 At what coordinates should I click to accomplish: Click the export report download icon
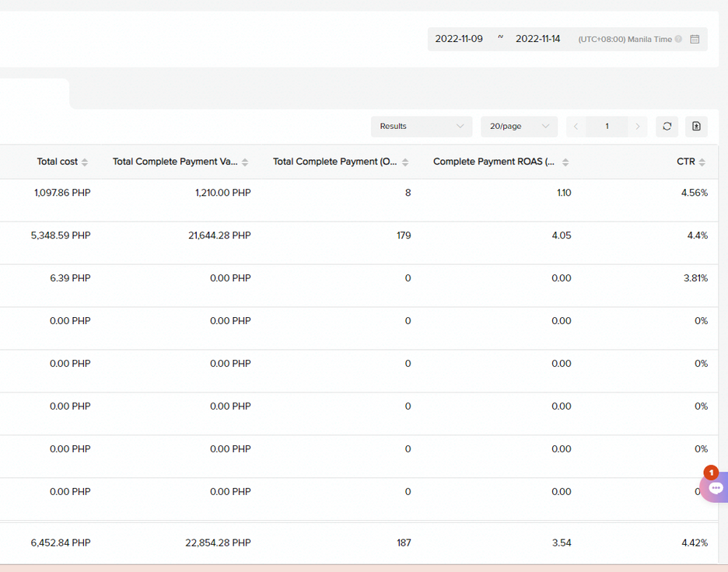[696, 126]
